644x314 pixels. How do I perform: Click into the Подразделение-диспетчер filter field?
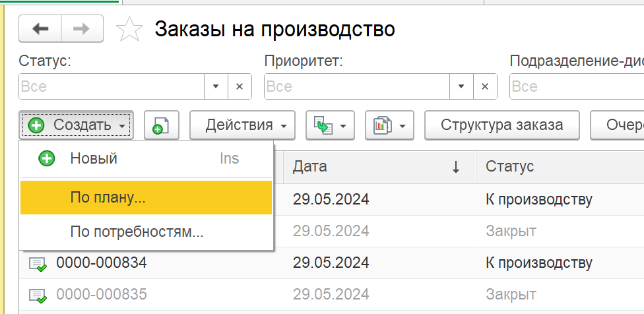pos(577,86)
